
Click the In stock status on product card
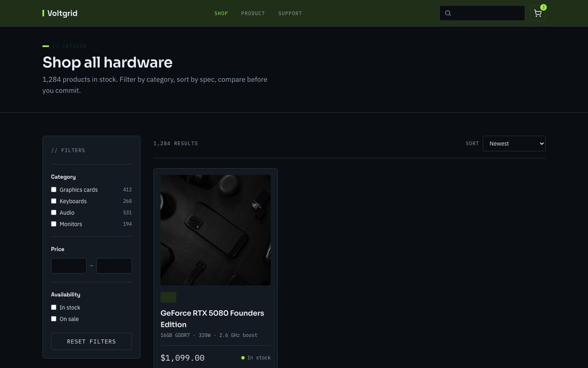(x=256, y=358)
